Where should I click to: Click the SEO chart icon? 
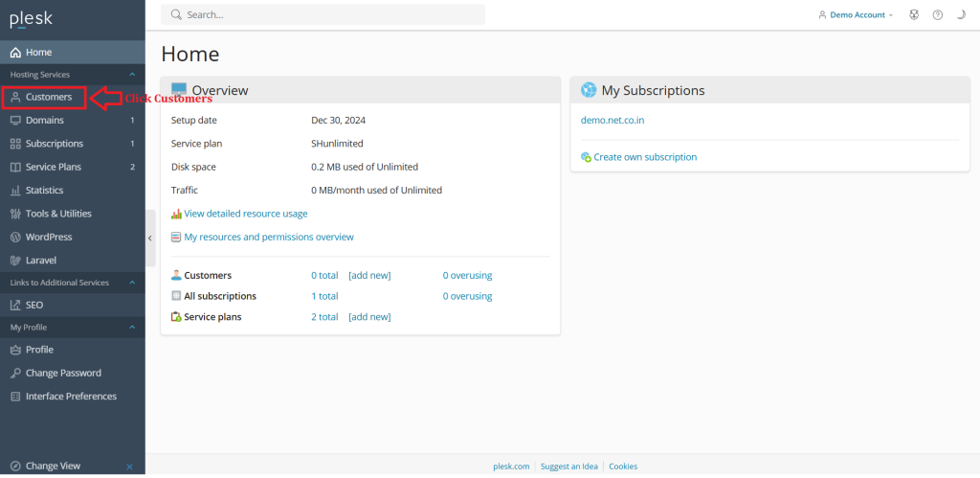click(x=15, y=306)
